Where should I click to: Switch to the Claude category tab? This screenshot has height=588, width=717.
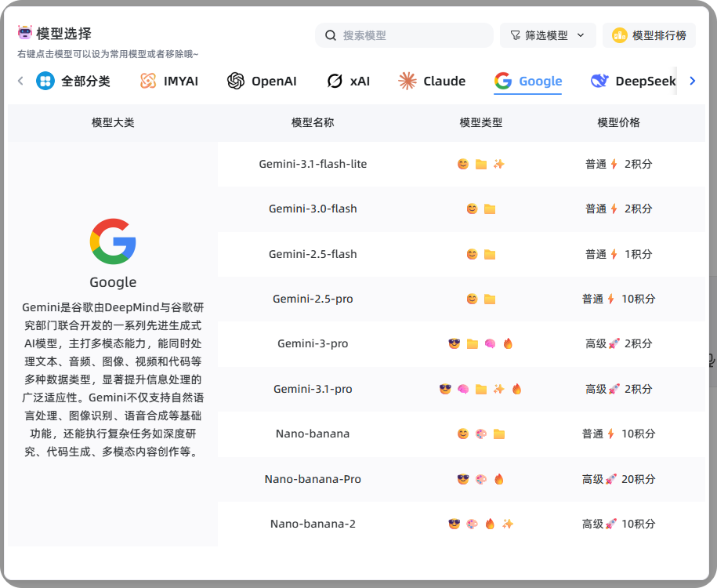click(432, 81)
